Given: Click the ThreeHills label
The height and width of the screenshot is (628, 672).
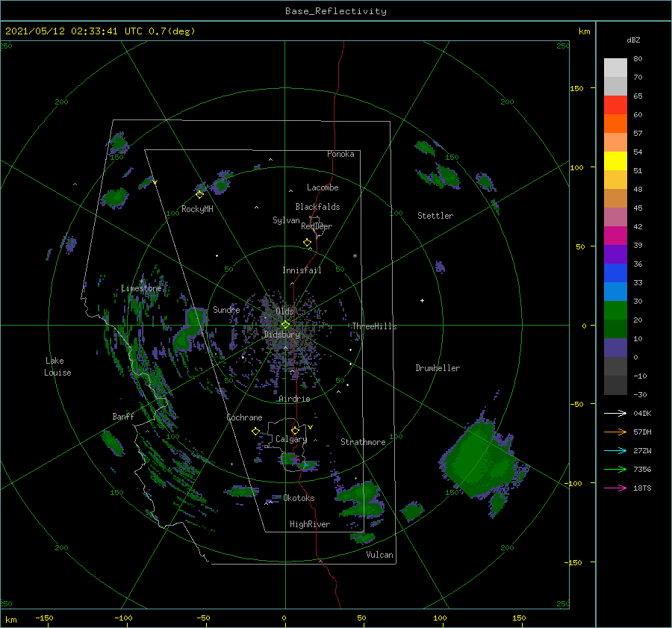Looking at the screenshot, I should pyautogui.click(x=374, y=326).
